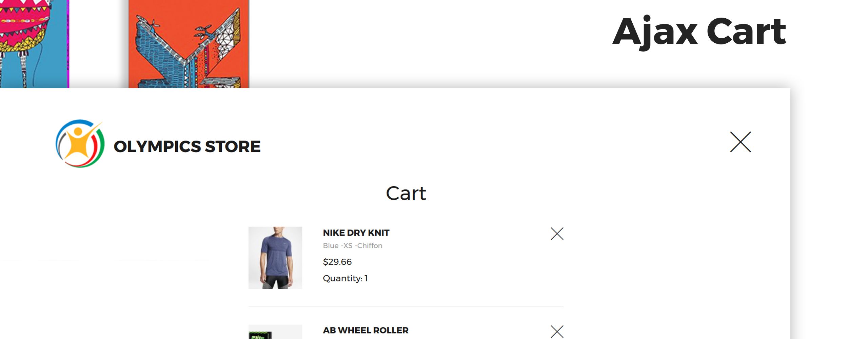Click the divider line below Nike Dry Knit
This screenshot has width=868, height=339.
406,307
